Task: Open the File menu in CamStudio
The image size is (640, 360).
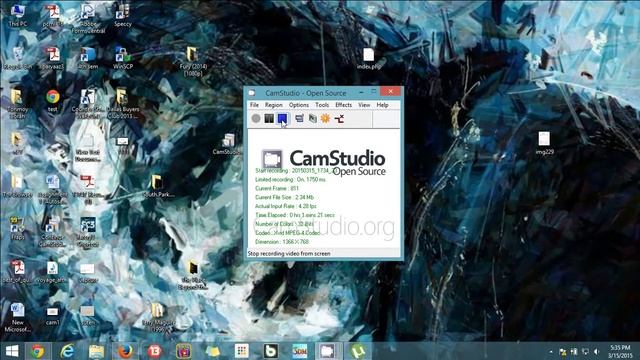Action: tap(254, 105)
